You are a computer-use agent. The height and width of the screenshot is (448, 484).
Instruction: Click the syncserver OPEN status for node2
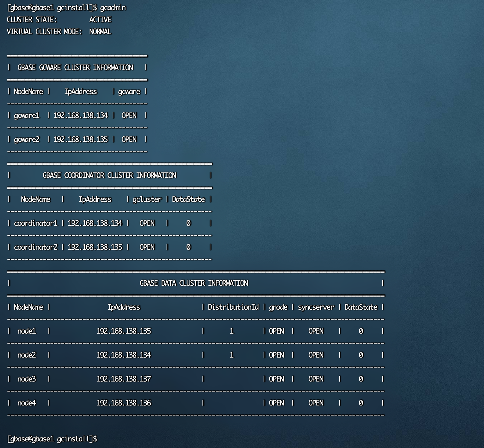(316, 355)
